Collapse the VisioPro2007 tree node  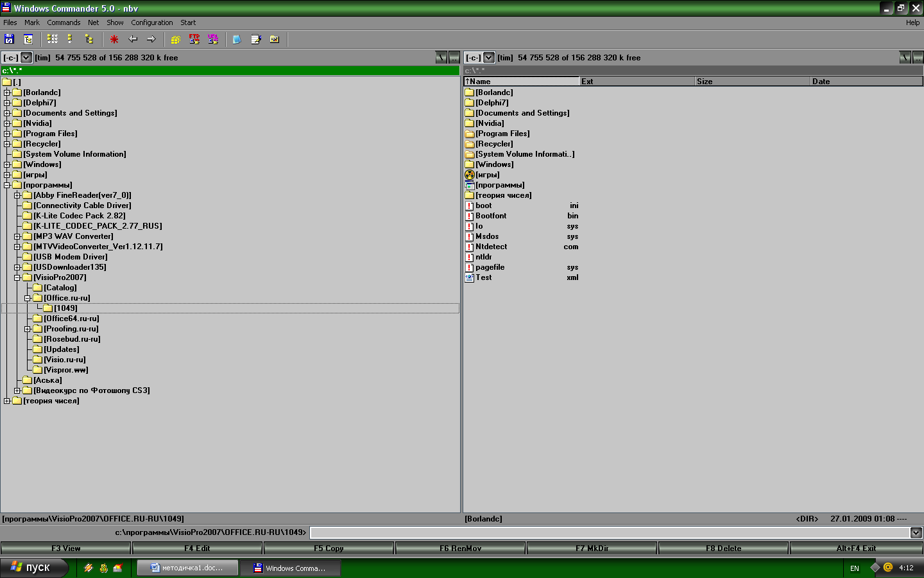tap(17, 277)
